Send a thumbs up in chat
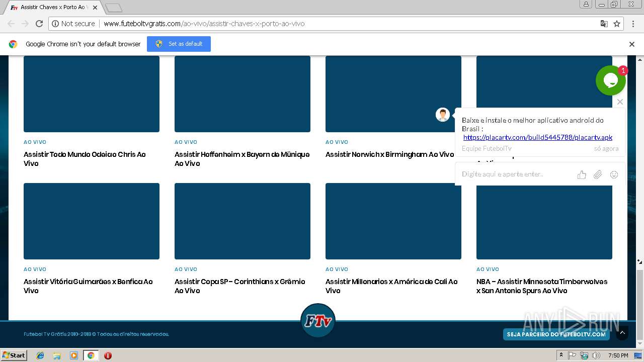Image resolution: width=644 pixels, height=362 pixels. [x=582, y=174]
